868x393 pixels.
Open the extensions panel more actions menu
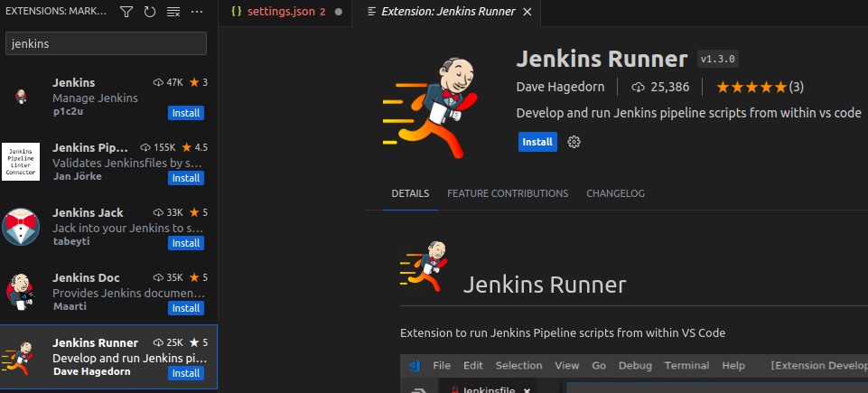(197, 13)
